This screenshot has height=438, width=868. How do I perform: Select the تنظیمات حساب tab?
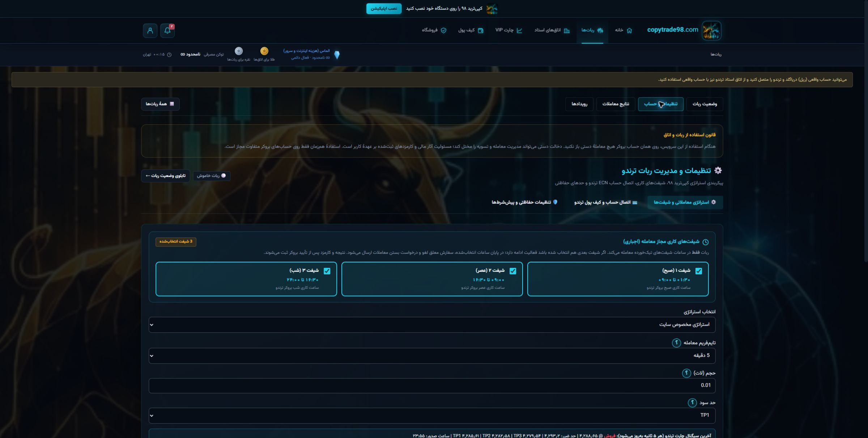(x=660, y=104)
